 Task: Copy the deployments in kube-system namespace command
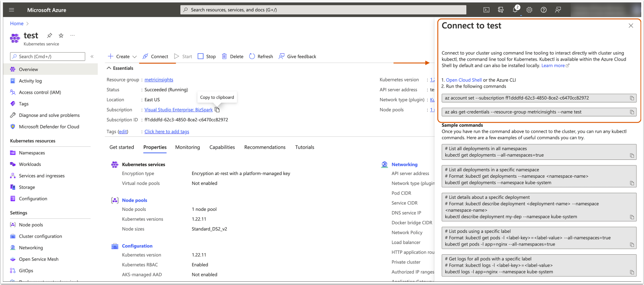[x=632, y=183]
